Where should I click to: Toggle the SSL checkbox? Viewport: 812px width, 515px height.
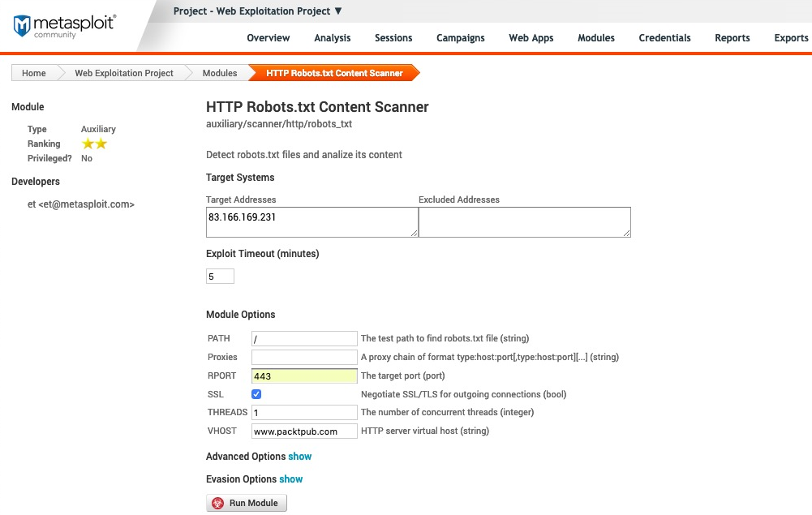click(256, 394)
